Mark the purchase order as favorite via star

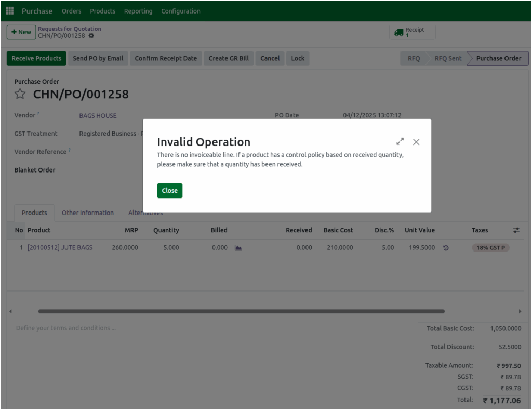[20, 95]
